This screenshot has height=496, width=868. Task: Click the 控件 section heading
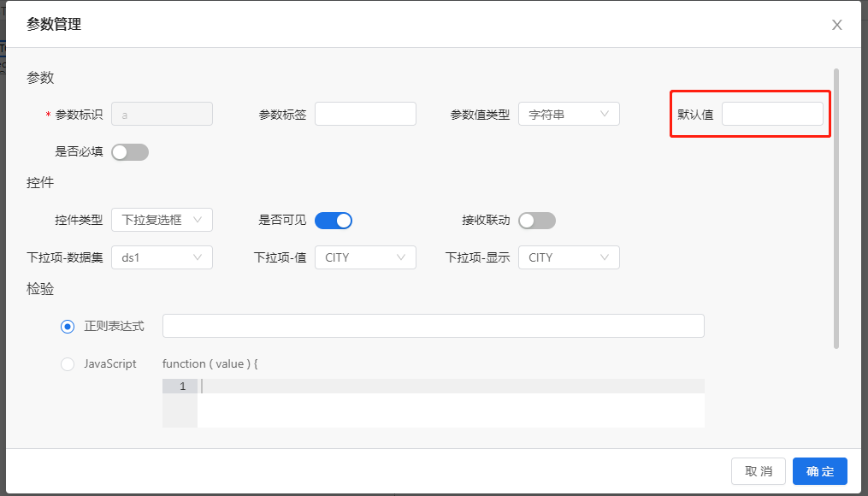tap(40, 183)
